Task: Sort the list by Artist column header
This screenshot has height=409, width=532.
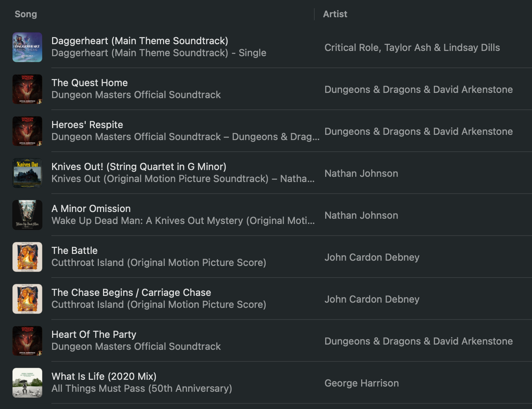Action: point(335,14)
